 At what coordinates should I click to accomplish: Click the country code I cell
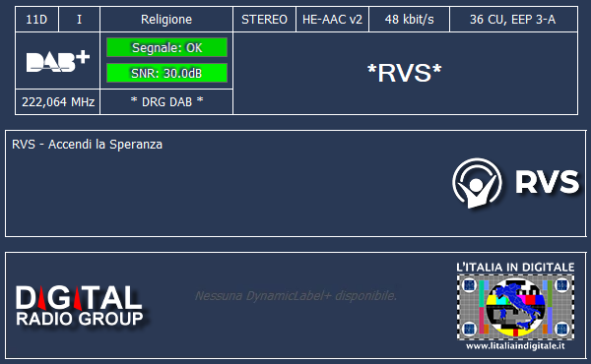coord(79,20)
